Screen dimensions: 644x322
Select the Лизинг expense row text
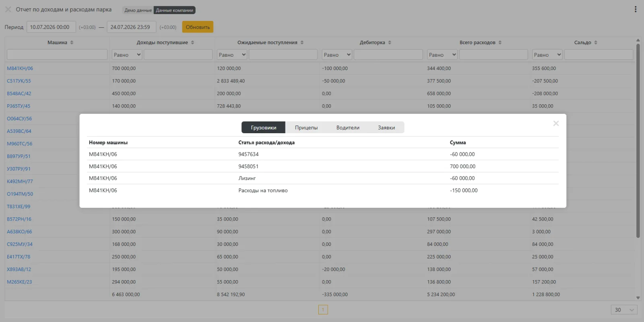247,178
